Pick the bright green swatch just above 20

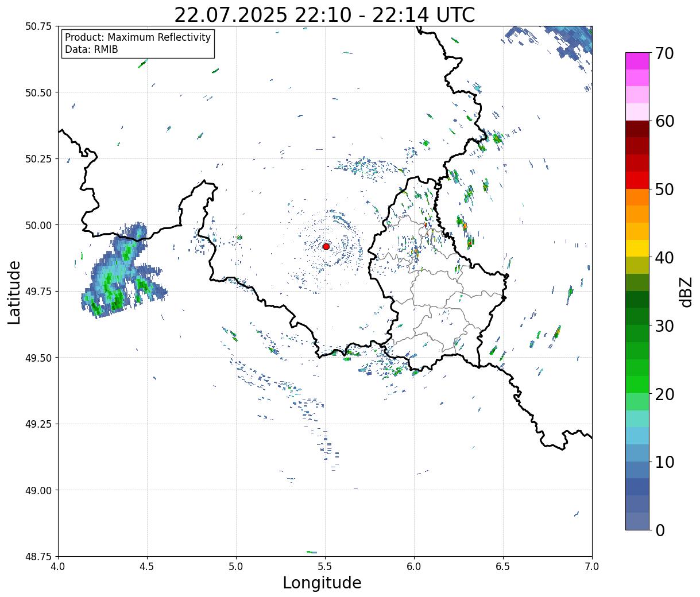point(637,384)
